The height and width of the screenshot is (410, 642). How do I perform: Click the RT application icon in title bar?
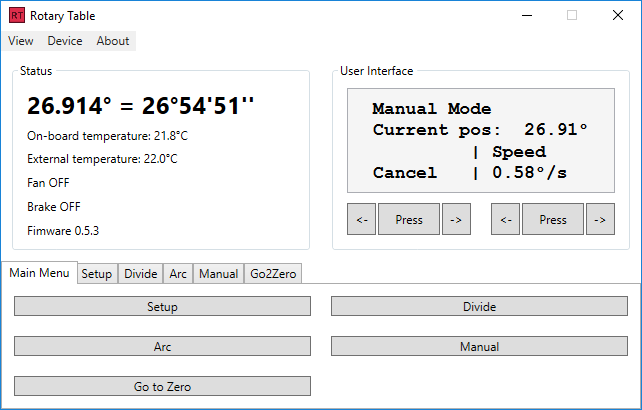[x=17, y=15]
